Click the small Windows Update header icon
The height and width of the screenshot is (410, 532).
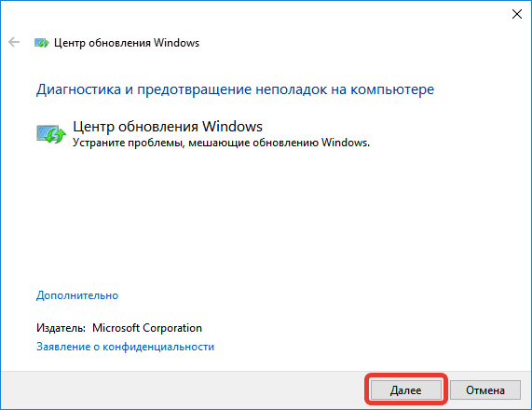point(42,43)
